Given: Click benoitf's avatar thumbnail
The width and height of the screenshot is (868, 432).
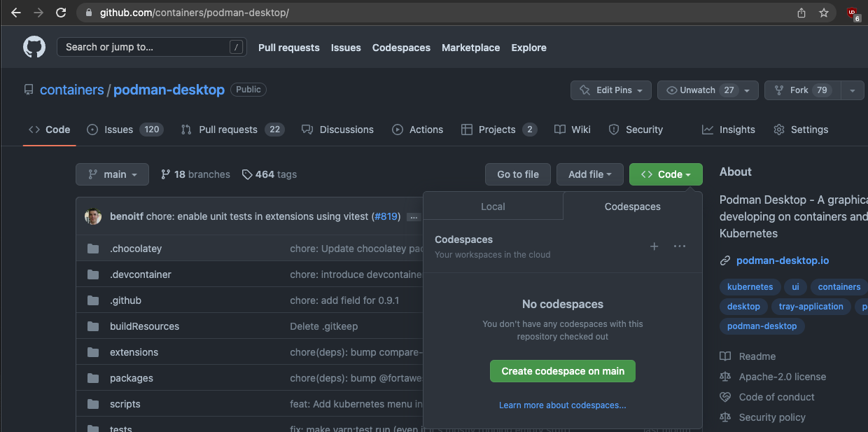Looking at the screenshot, I should [x=94, y=216].
